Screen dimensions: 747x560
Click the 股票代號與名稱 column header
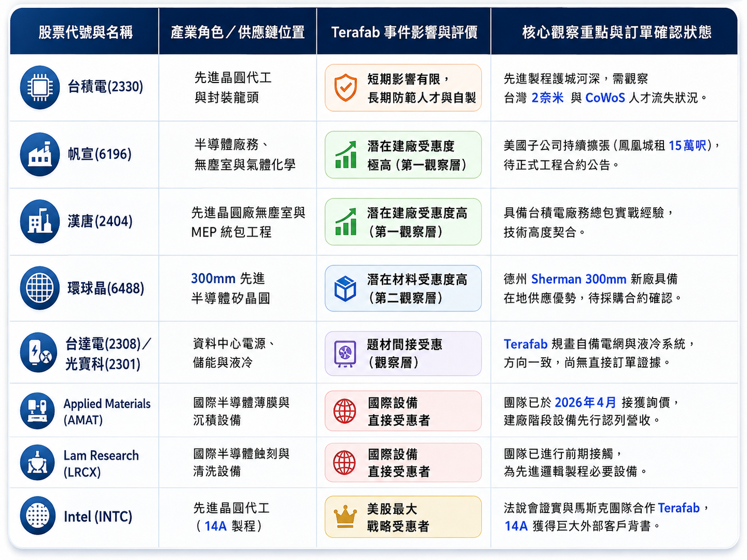(x=86, y=32)
